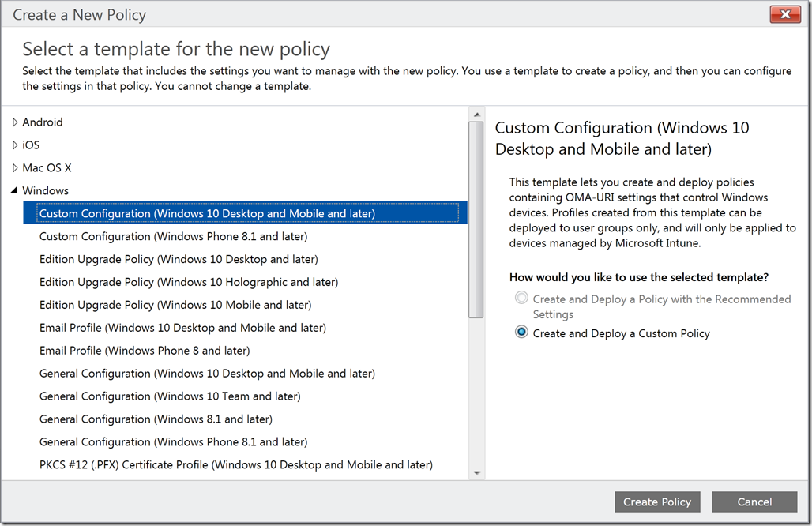
Task: Select Email Profile (Windows 10 Desktop and Mobile)
Action: 182,328
